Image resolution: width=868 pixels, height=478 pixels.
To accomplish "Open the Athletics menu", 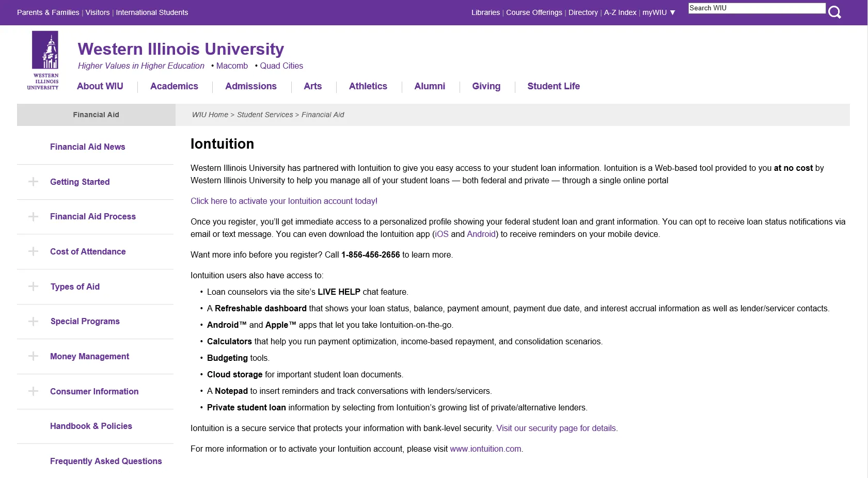I will point(368,86).
